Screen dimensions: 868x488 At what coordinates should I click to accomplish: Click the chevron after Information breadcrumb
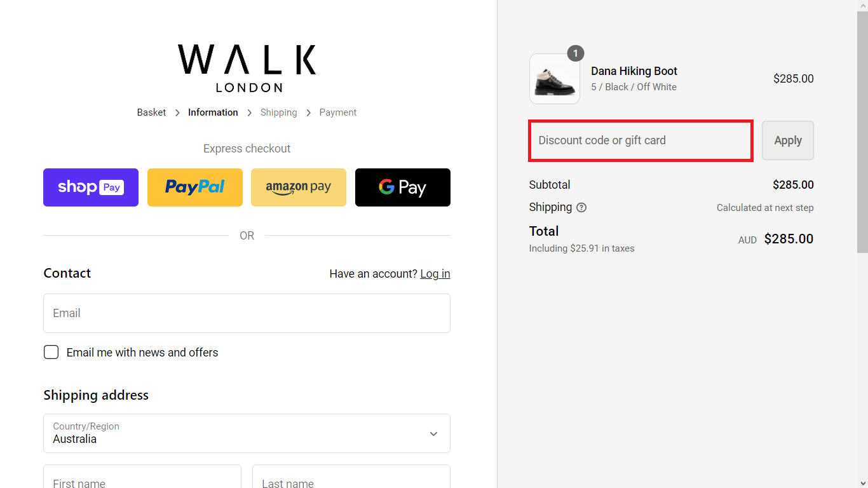coord(250,112)
